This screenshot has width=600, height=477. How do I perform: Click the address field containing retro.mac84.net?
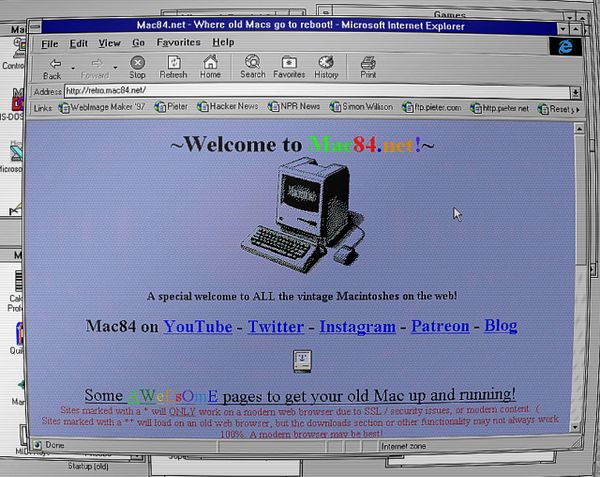[317, 91]
